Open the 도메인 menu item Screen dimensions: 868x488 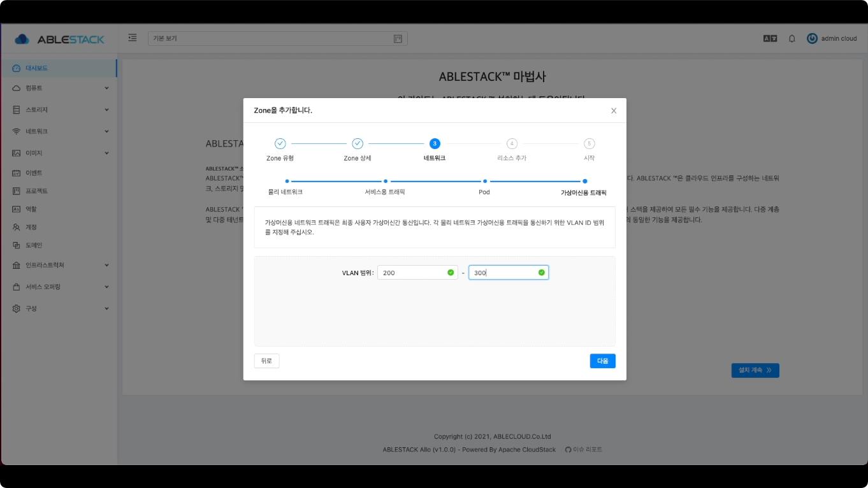click(59, 245)
